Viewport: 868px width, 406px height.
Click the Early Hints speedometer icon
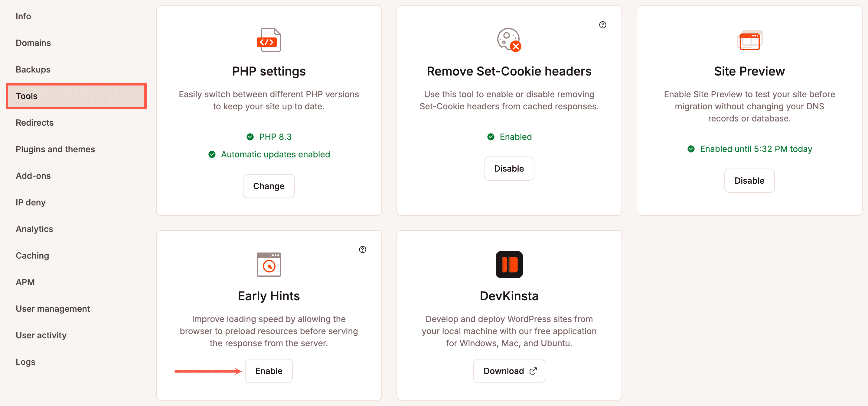(x=269, y=265)
